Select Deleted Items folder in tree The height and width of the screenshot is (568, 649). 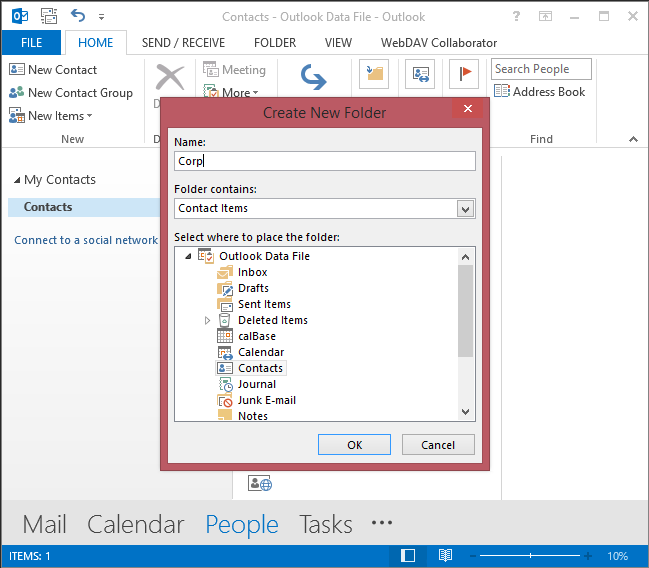[273, 320]
